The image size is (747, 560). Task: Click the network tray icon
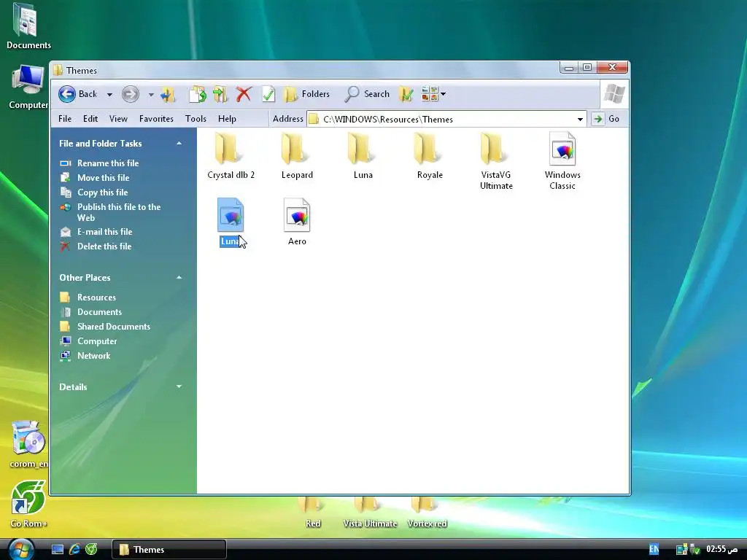(x=682, y=550)
